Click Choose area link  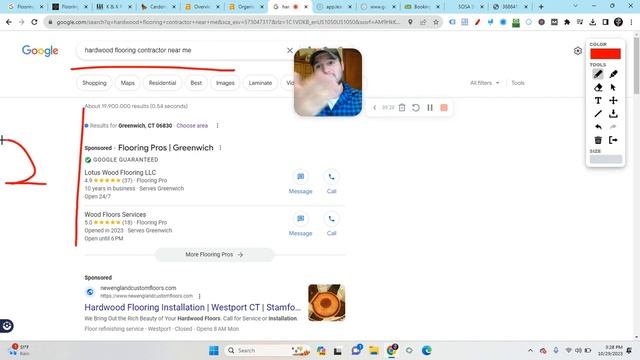point(192,126)
